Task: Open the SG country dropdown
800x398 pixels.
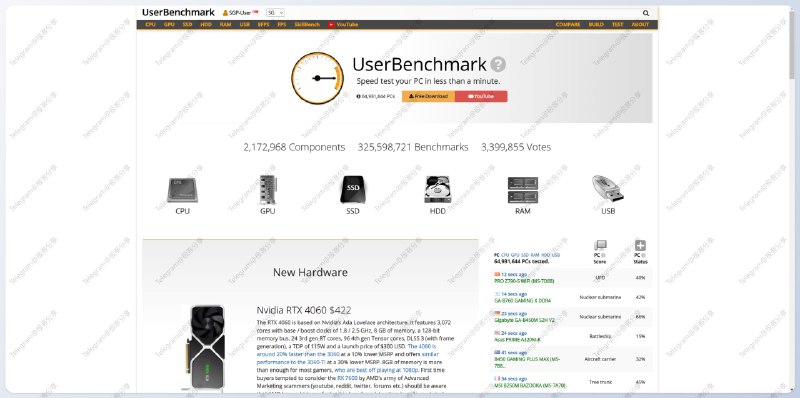Action: 276,13
